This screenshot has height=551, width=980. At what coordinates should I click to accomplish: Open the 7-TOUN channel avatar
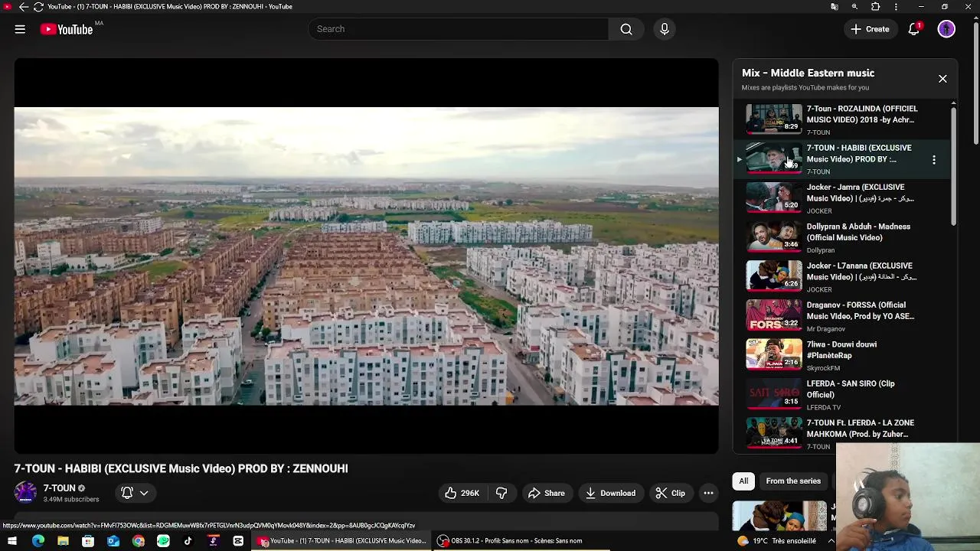coord(25,493)
